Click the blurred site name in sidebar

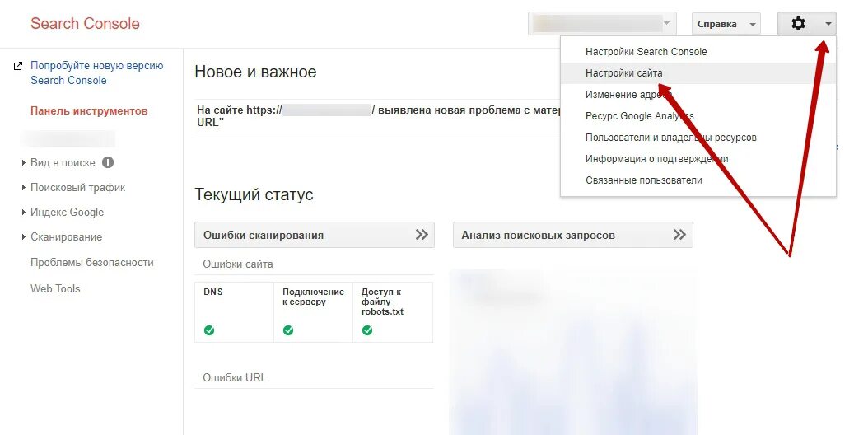pos(68,138)
